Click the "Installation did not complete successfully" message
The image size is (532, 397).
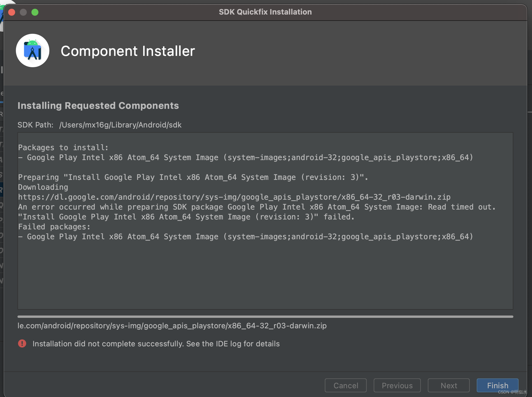pos(156,344)
